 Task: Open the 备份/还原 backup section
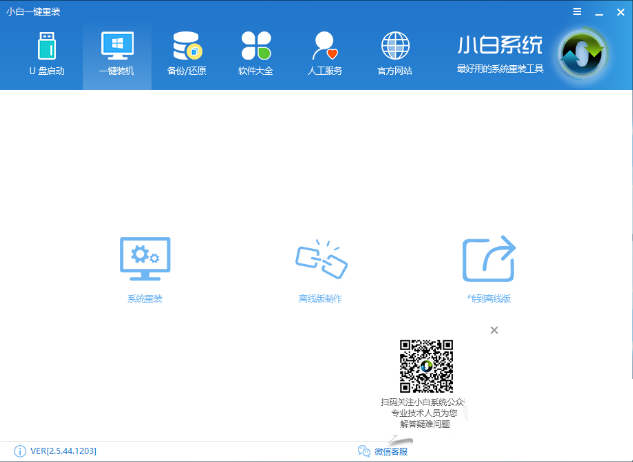186,53
